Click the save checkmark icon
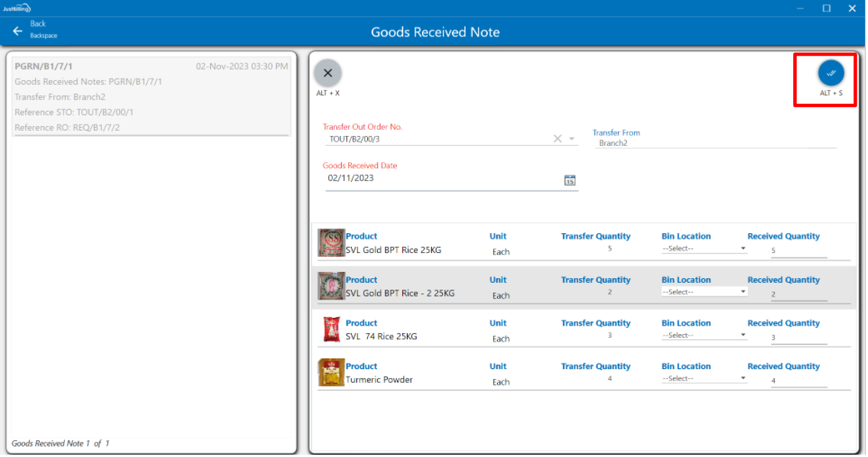Image resolution: width=868 pixels, height=457 pixels. [x=831, y=73]
